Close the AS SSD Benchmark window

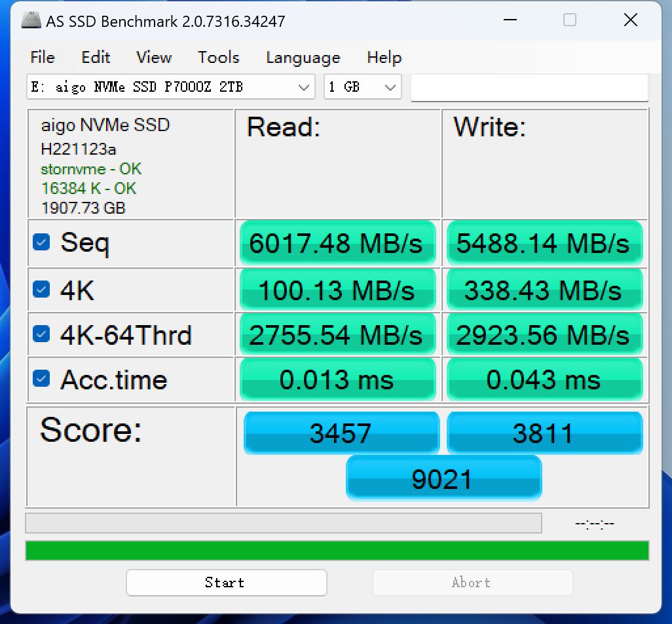(x=631, y=20)
